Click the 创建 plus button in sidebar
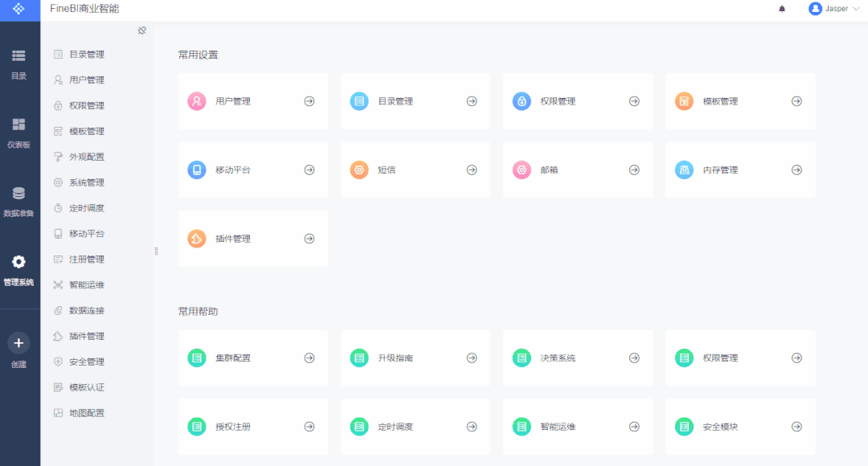The image size is (868, 466). coord(18,342)
